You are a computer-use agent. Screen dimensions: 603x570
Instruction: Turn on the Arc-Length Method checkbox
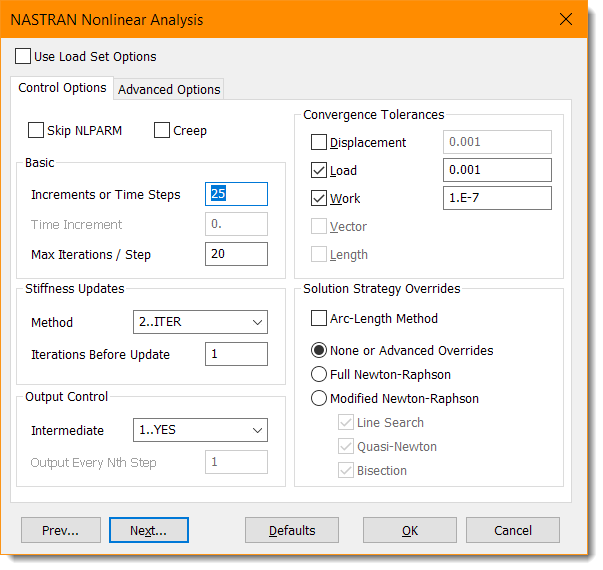point(319,318)
